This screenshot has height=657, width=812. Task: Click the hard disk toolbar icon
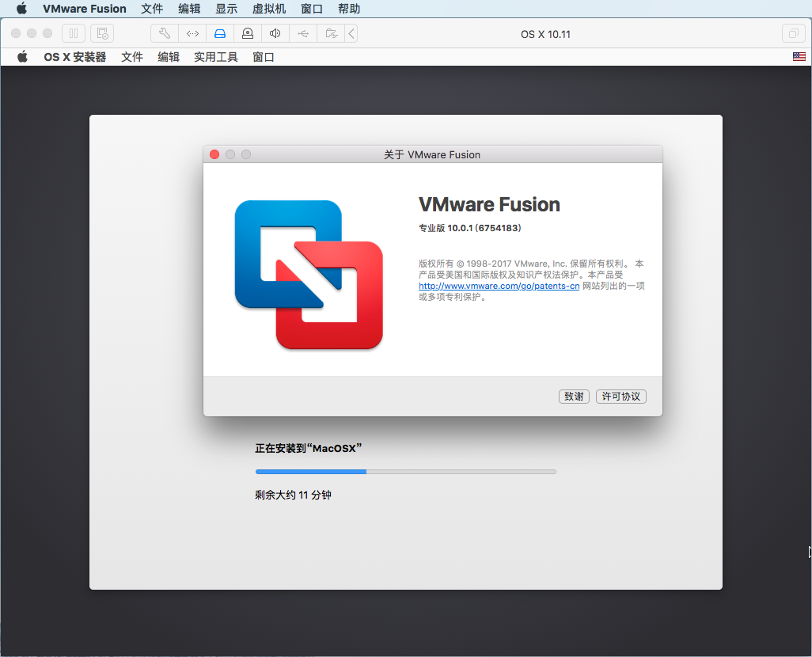[220, 34]
